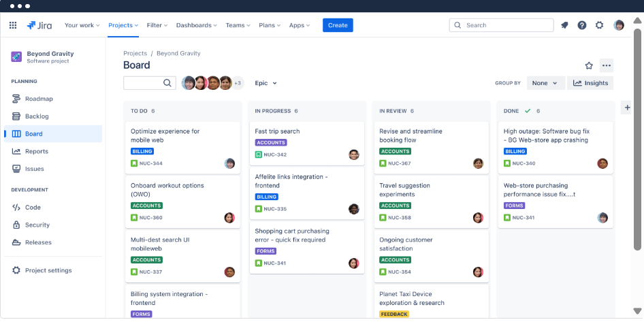This screenshot has width=644, height=322.
Task: Click the NUC-337 issue key
Action: [x=150, y=272]
